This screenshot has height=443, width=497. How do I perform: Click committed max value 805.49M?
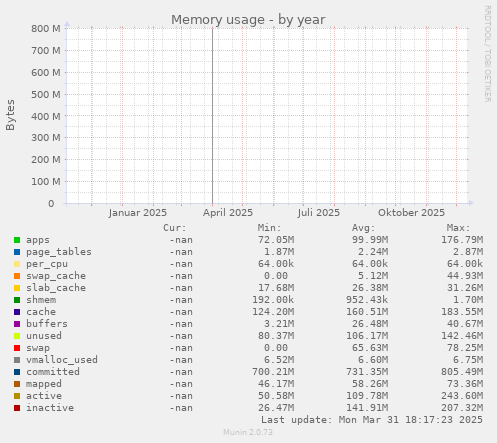pos(462,372)
